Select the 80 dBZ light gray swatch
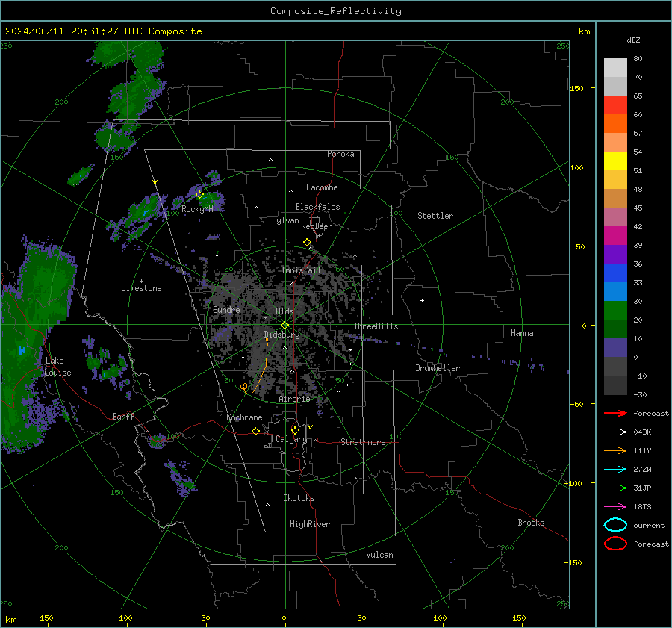The width and height of the screenshot is (672, 628). pos(615,68)
